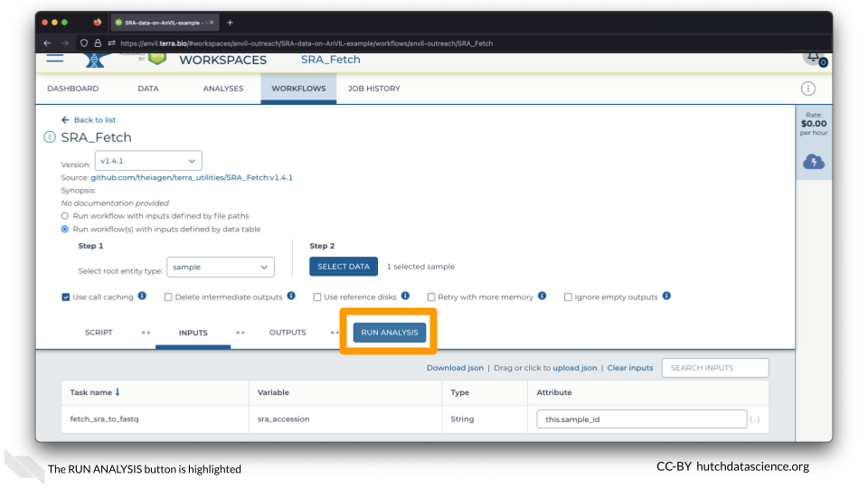Click the sra_accession variable cell
The image size is (868, 488).
click(345, 419)
